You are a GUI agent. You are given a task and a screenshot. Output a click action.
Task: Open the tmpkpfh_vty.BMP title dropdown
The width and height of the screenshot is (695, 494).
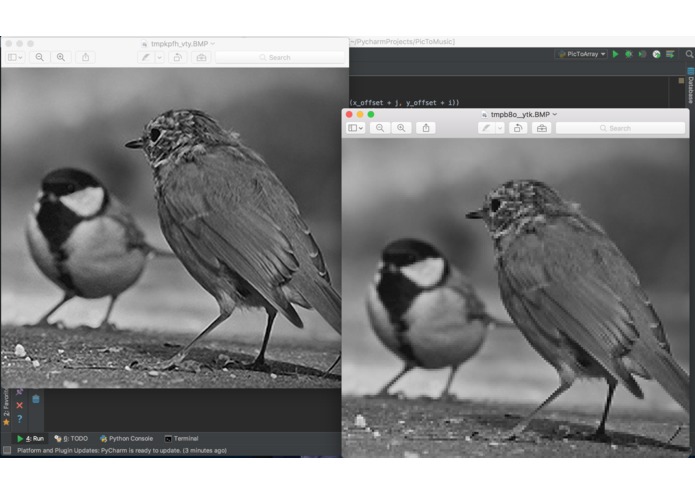(x=213, y=43)
